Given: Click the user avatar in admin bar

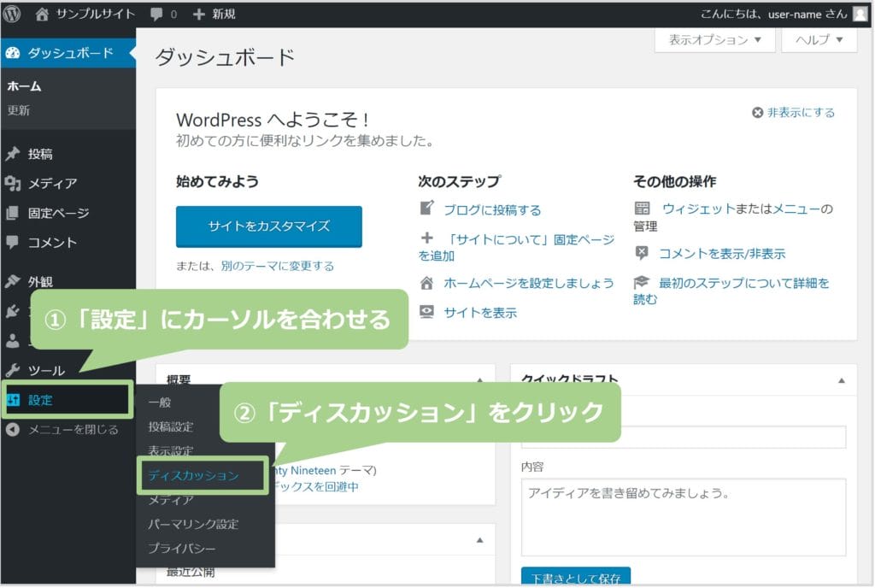Looking at the screenshot, I should click(860, 14).
